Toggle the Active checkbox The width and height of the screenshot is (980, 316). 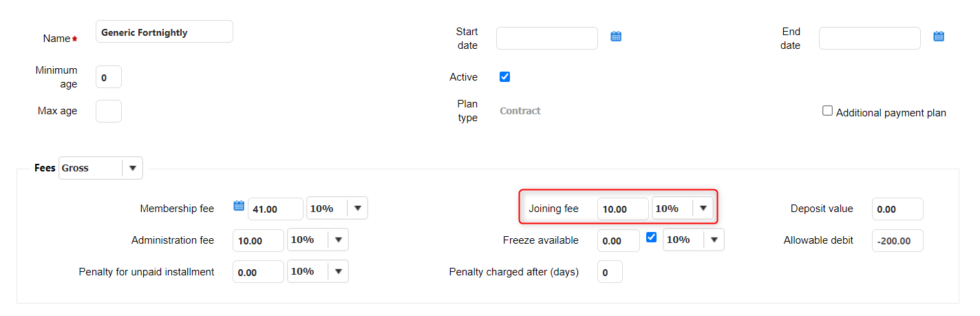tap(504, 77)
